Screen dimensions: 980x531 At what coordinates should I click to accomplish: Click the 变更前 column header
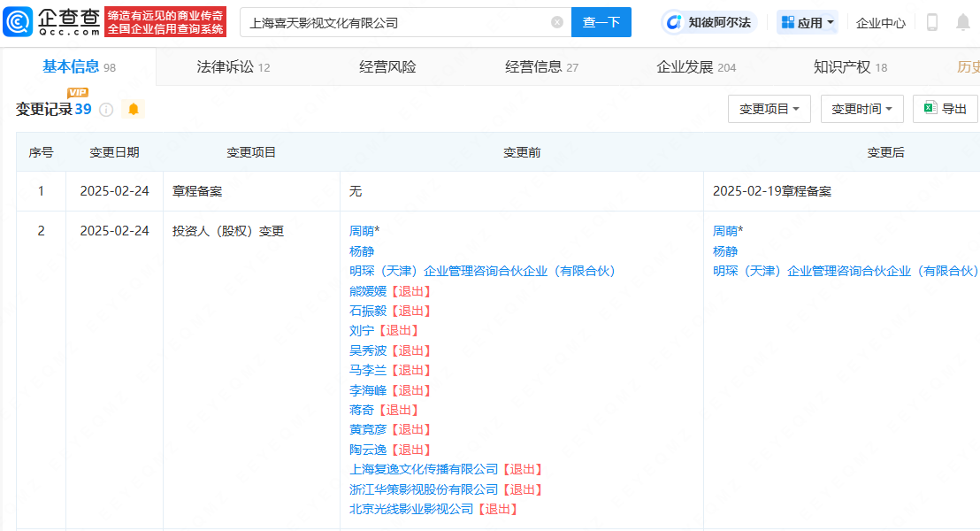click(522, 152)
